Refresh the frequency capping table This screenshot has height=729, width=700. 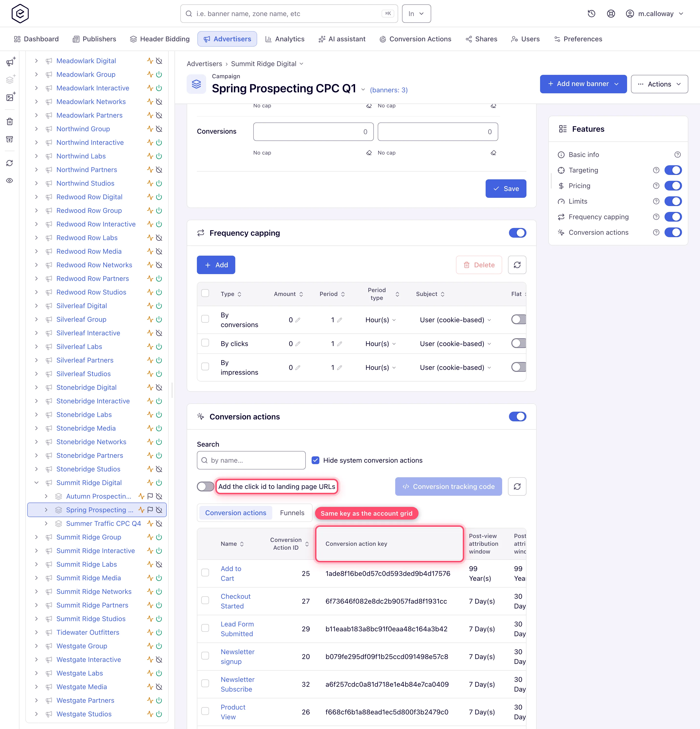[x=517, y=265]
